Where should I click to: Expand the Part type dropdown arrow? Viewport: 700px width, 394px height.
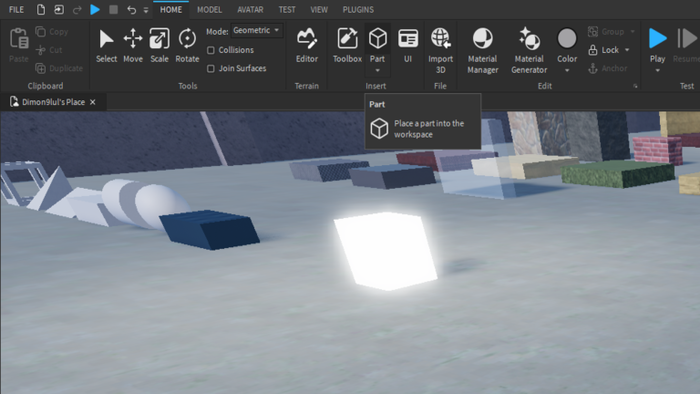pyautogui.click(x=377, y=71)
